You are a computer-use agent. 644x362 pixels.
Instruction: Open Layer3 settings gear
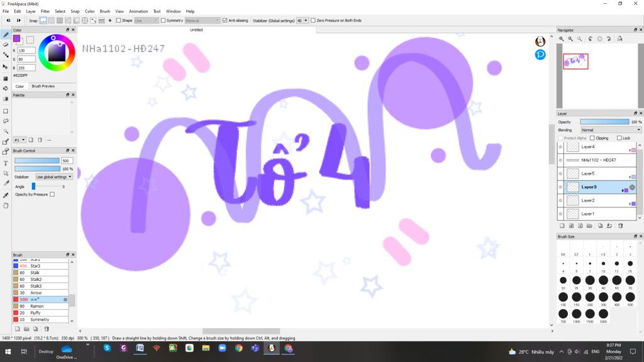[632, 187]
